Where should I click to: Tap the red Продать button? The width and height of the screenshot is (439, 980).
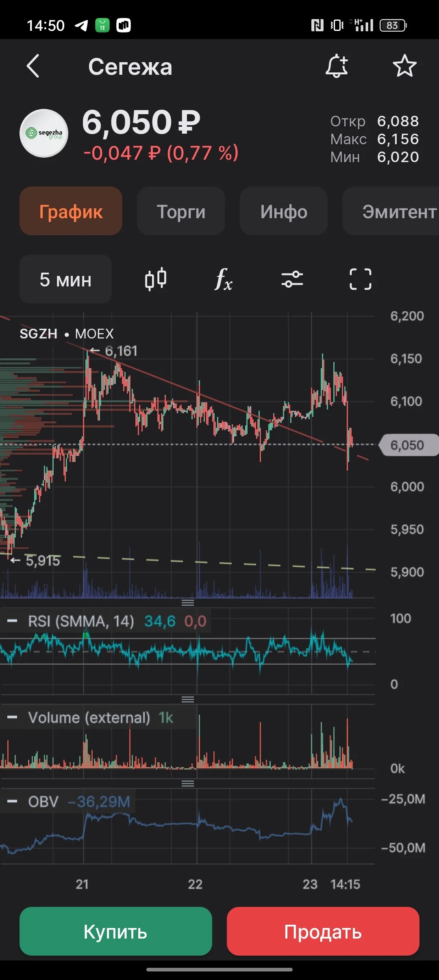[323, 931]
